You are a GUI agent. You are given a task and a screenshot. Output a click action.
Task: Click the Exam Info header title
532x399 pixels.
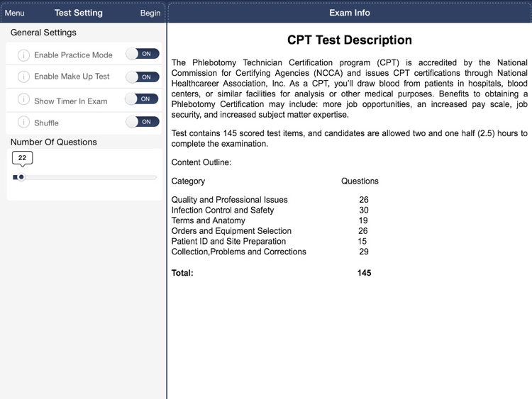350,13
